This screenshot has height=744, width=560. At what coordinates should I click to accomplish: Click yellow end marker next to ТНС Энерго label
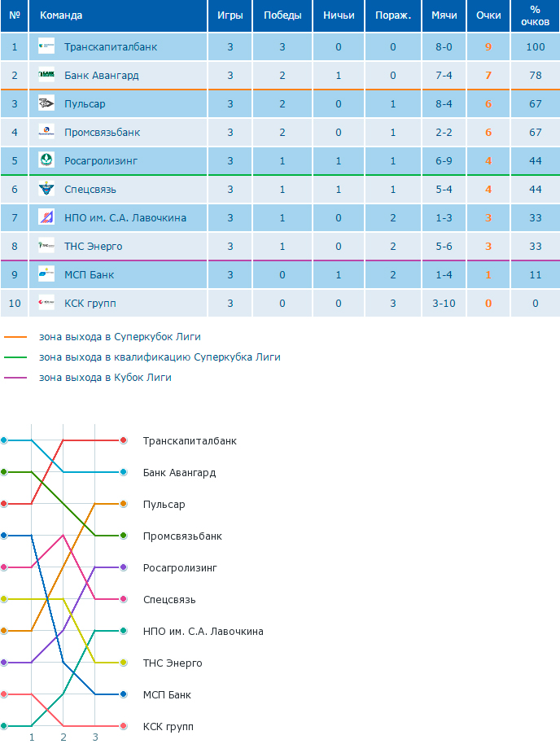124,663
